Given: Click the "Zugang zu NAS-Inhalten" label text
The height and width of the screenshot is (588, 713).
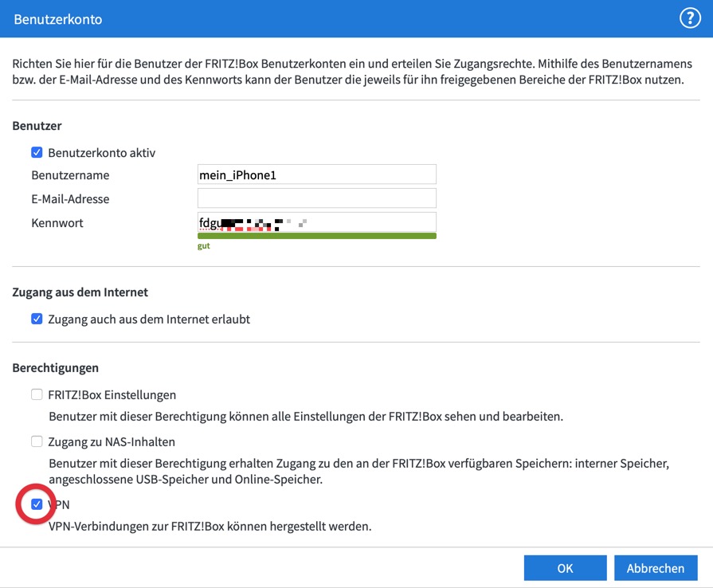Looking at the screenshot, I should (112, 441).
